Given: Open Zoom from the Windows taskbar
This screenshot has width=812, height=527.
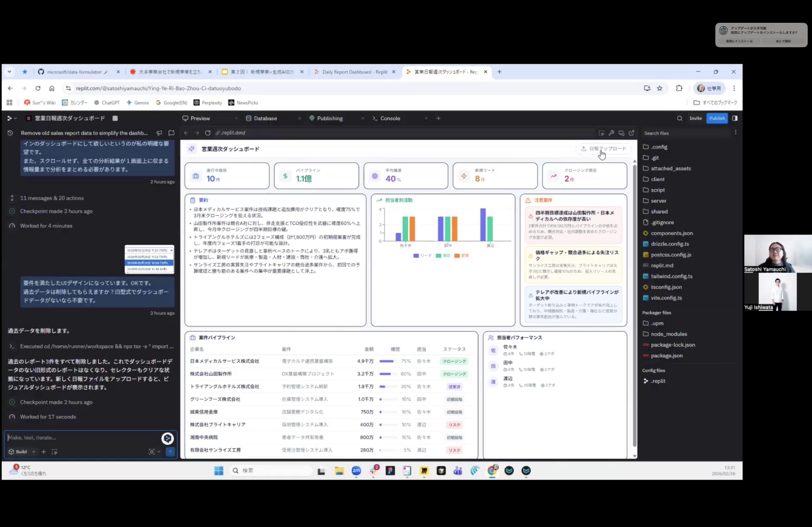Looking at the screenshot, I should [x=356, y=471].
